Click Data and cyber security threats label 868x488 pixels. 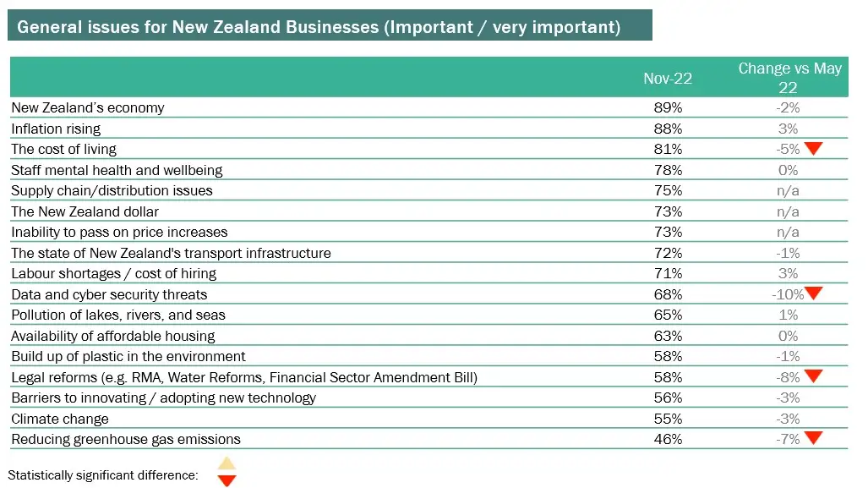click(109, 294)
